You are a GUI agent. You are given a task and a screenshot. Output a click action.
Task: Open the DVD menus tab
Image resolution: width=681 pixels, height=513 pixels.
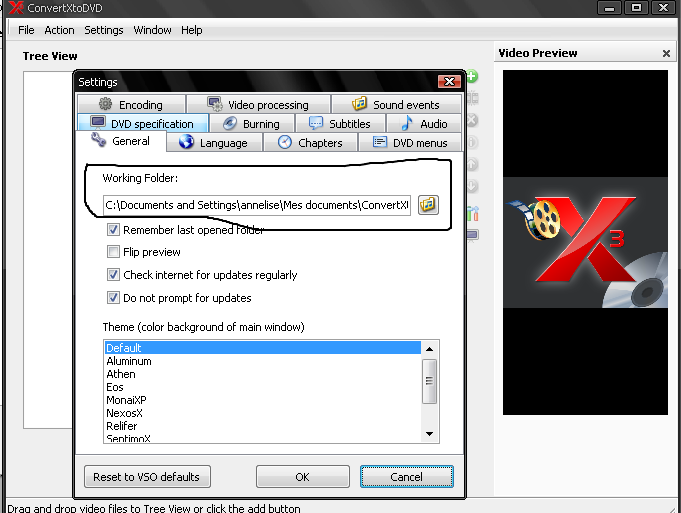(x=410, y=142)
